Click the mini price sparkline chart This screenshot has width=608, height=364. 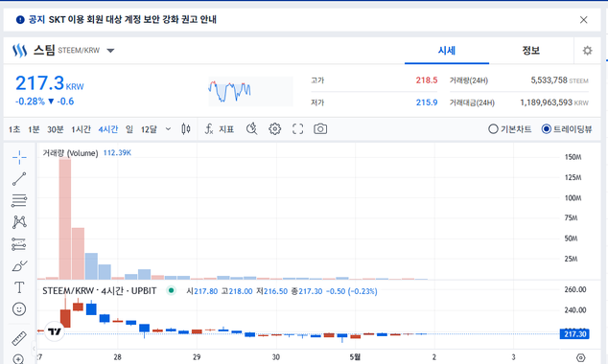250,91
